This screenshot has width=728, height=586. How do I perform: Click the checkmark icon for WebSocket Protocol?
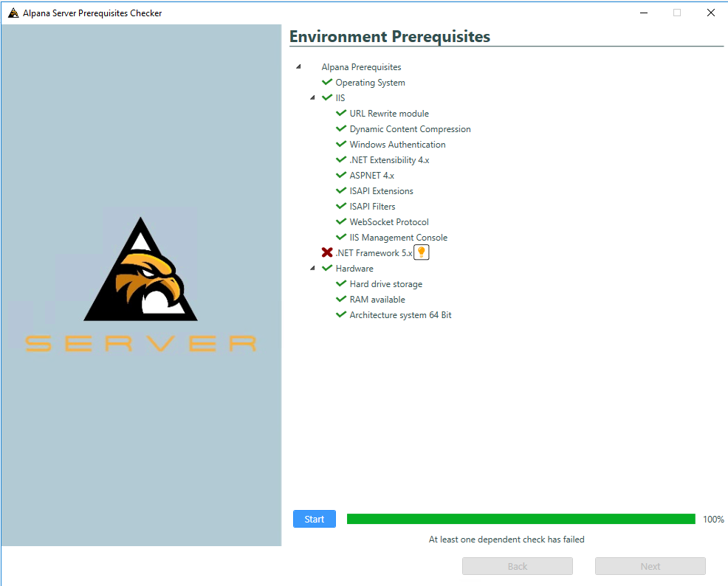(341, 221)
